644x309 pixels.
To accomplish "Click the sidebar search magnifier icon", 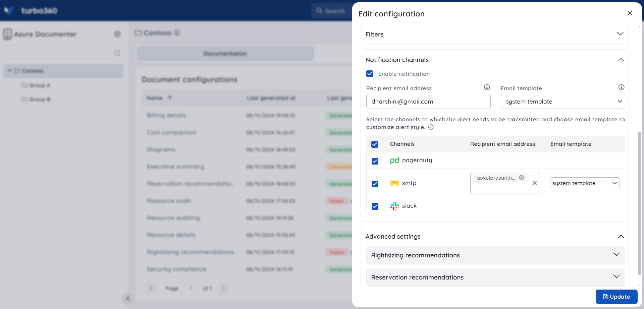I will point(117,53).
